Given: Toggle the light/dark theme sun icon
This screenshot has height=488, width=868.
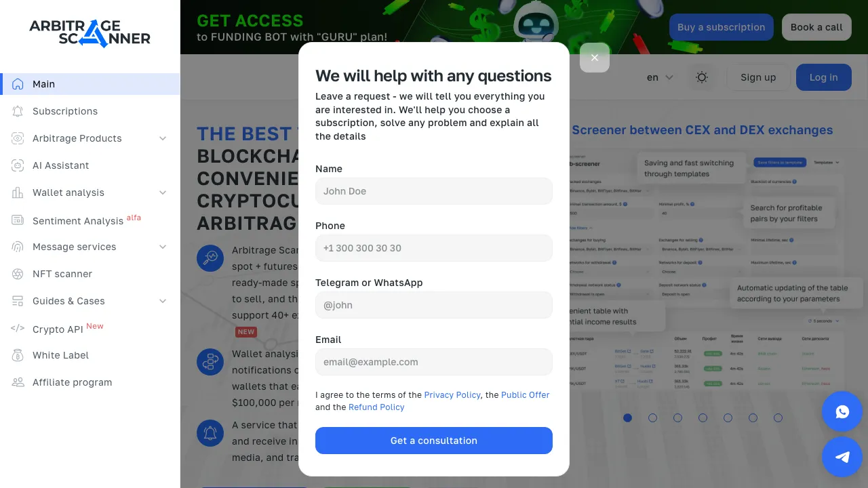Looking at the screenshot, I should (702, 77).
